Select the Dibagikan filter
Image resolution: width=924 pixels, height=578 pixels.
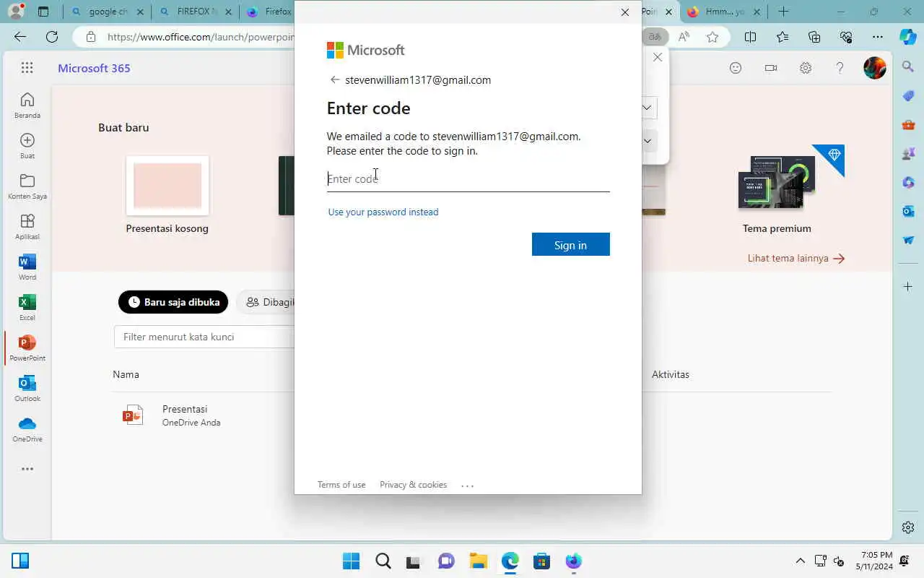[267, 302]
